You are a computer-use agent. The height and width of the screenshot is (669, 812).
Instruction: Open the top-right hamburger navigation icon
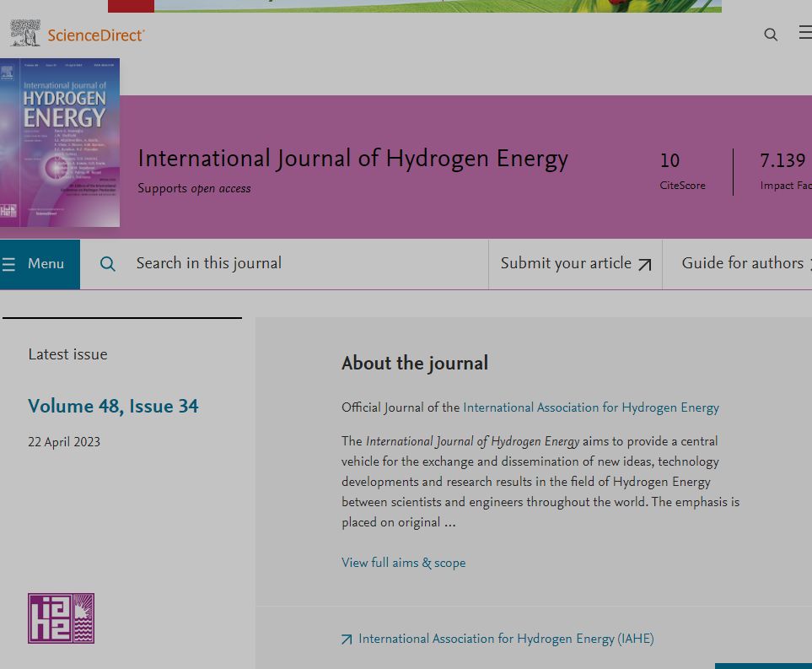tap(804, 32)
